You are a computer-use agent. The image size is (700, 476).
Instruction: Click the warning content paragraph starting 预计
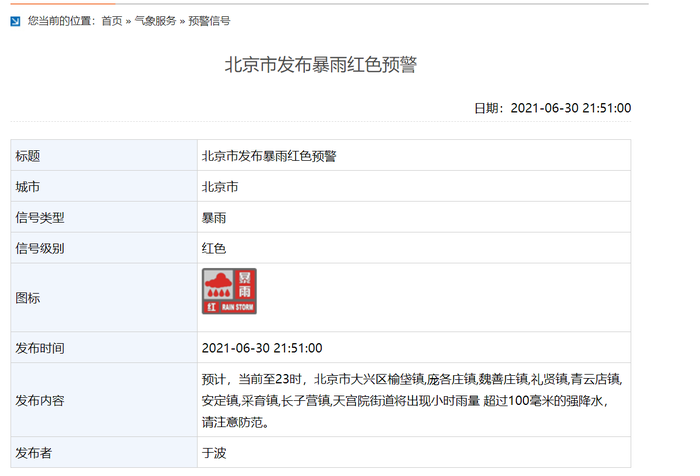(x=412, y=400)
